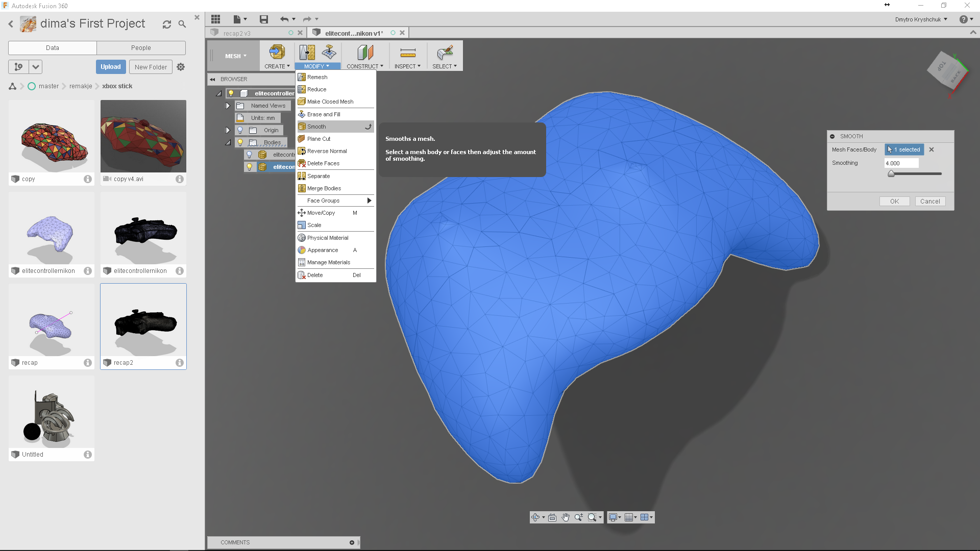Collapse the Smooth dialog with minus icon

(x=832, y=136)
